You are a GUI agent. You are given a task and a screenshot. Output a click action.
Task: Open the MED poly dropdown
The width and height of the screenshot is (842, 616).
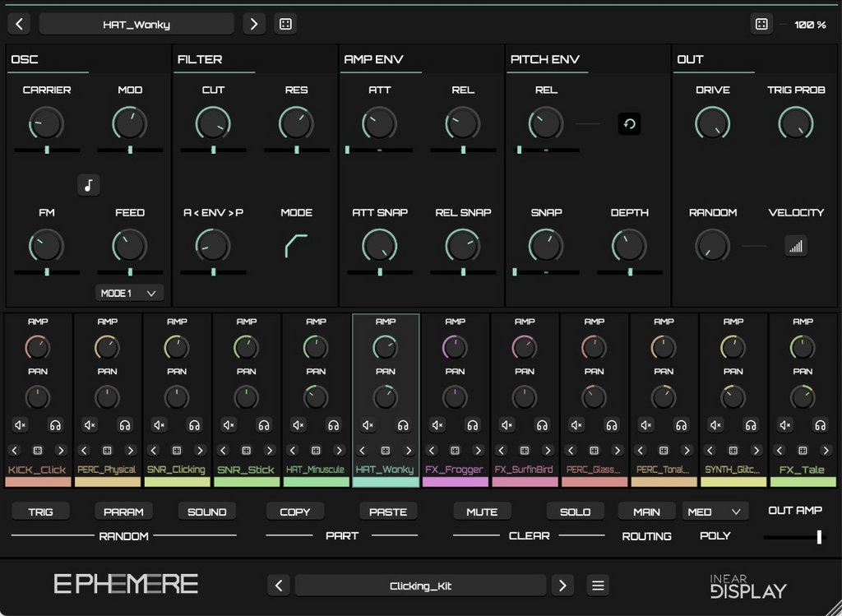(715, 512)
